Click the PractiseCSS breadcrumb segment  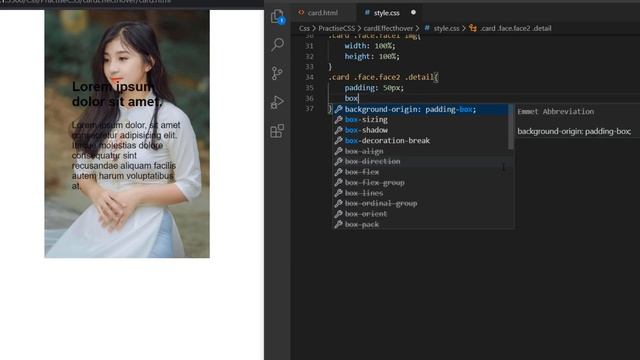pos(336,28)
